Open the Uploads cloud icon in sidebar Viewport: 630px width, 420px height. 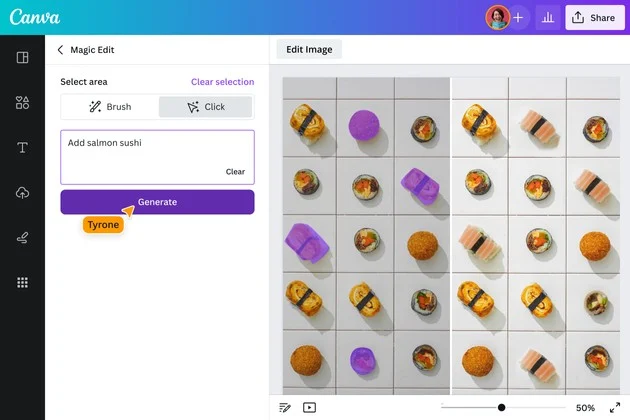click(x=22, y=193)
